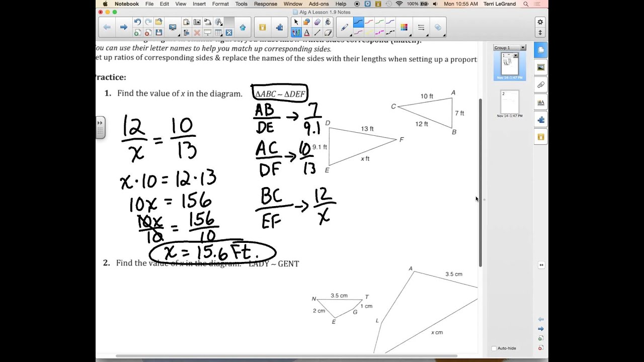Open the line properties dropdown
The height and width of the screenshot is (362, 644).
421,27
